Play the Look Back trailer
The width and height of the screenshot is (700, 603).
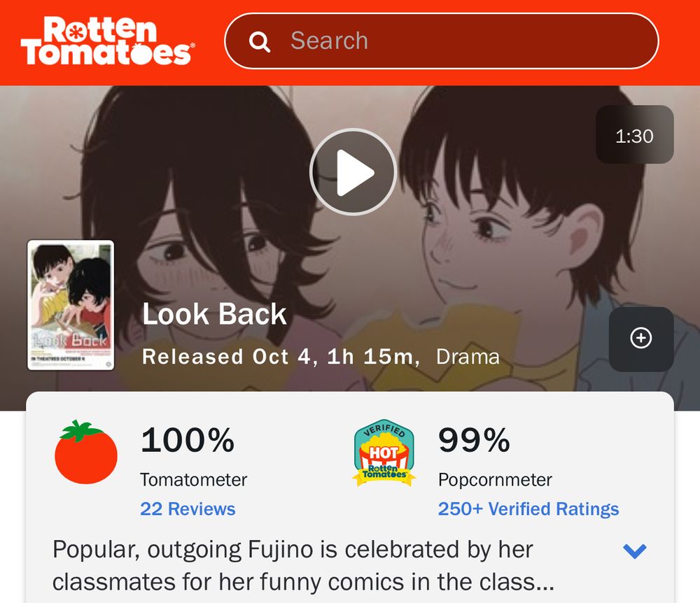click(353, 171)
